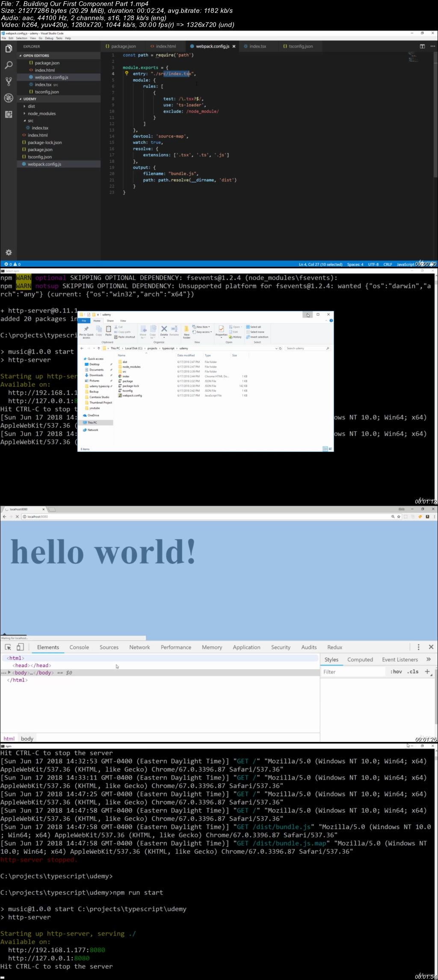The image size is (438, 980).
Task: Click 'Spaces: 4' in the status bar
Action: tap(355, 264)
